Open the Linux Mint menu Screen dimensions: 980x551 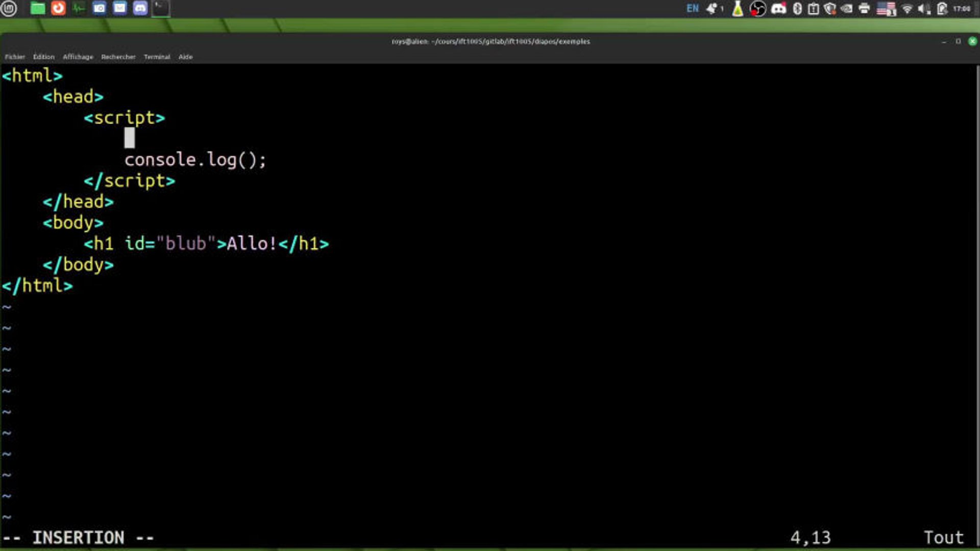[9, 8]
